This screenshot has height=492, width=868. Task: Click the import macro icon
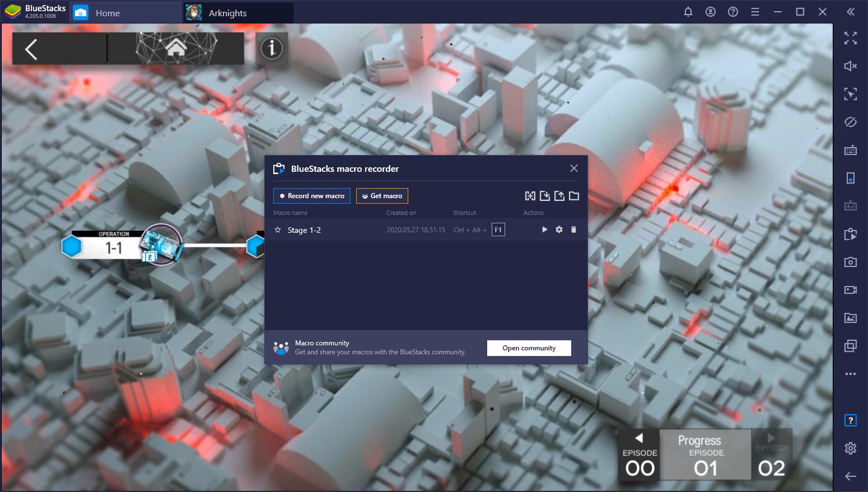(x=545, y=196)
